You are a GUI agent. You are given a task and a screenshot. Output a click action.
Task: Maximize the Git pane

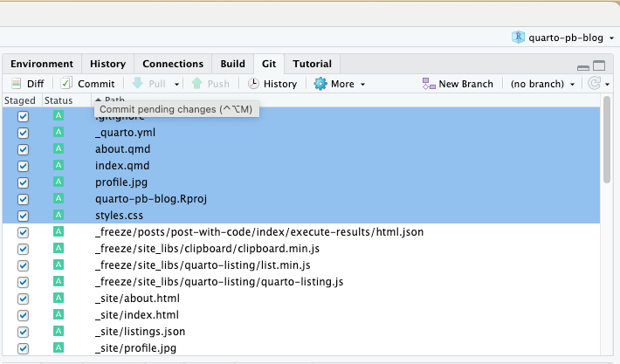599,65
